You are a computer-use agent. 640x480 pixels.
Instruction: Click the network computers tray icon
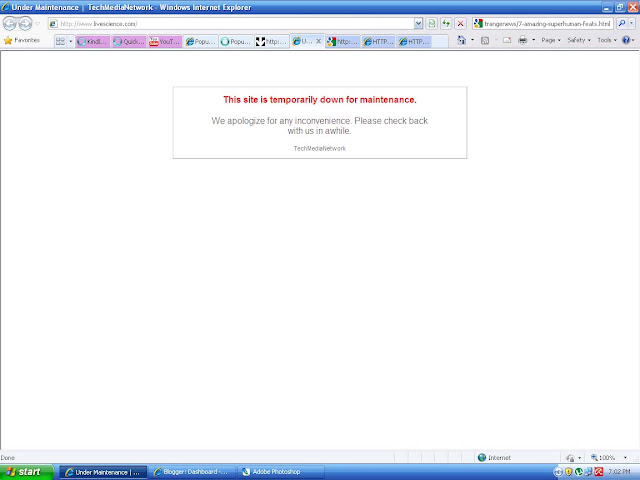[589, 472]
